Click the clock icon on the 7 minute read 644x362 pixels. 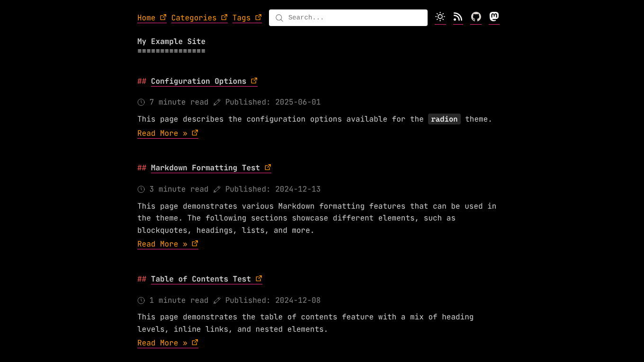(141, 102)
